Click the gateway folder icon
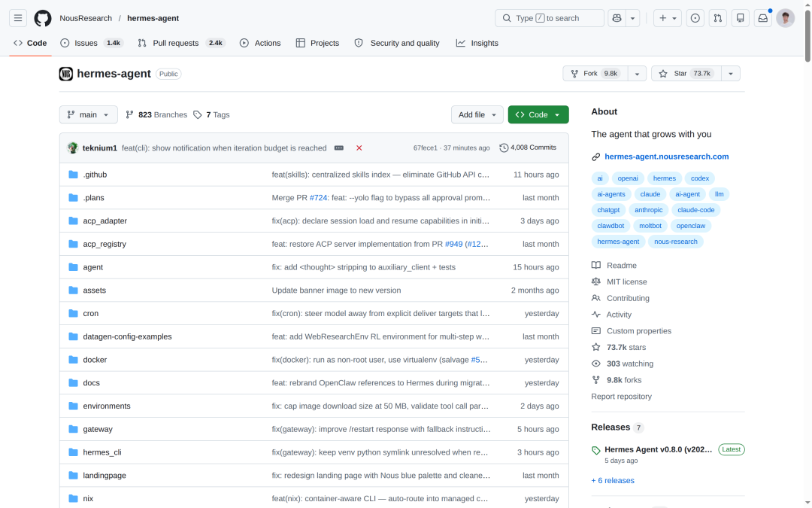 73,429
